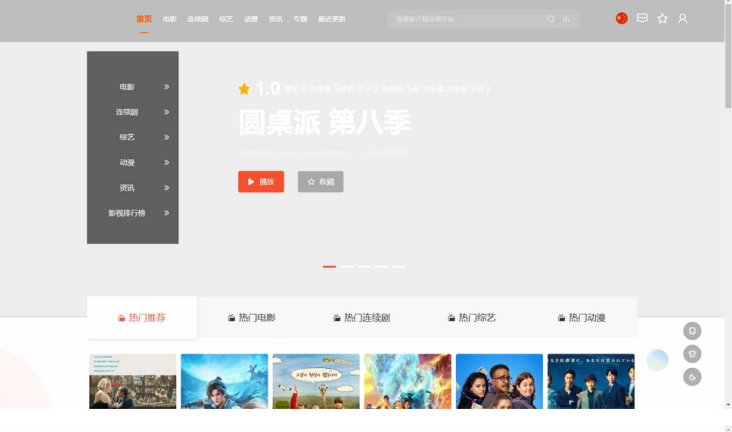732x432 pixels.
Task: Select 电影 label in sidebar
Action: (127, 87)
